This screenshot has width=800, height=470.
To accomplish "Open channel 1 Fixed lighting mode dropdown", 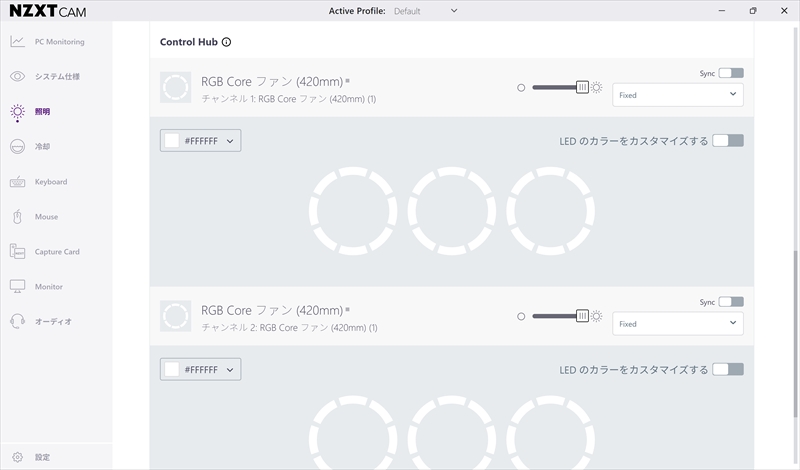I will tap(678, 95).
